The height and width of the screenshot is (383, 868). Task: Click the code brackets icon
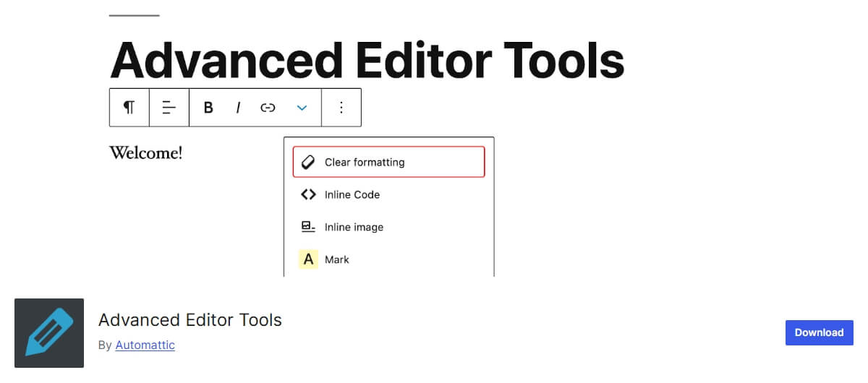click(308, 194)
